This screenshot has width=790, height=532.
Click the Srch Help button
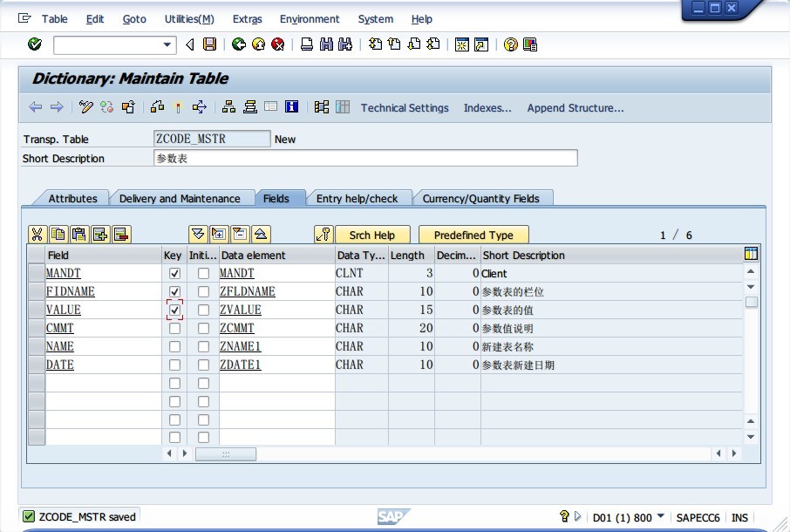coord(372,235)
